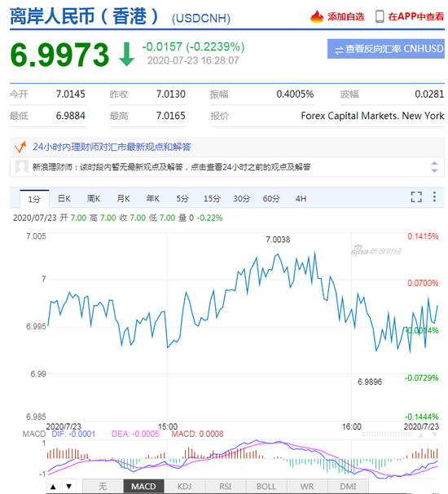The image size is (448, 494).
Task: Switch to the 4H tab
Action: [301, 198]
